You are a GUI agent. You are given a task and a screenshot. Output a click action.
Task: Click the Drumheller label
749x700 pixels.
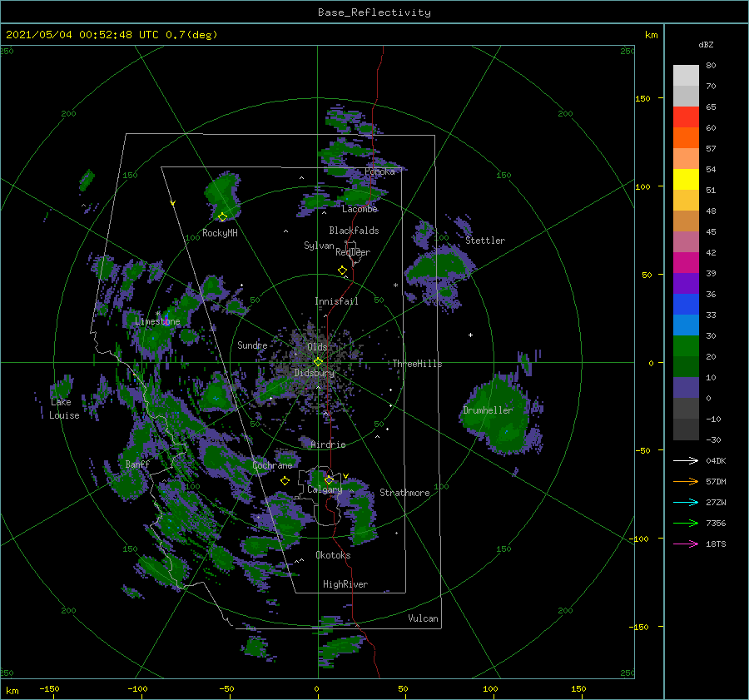488,410
